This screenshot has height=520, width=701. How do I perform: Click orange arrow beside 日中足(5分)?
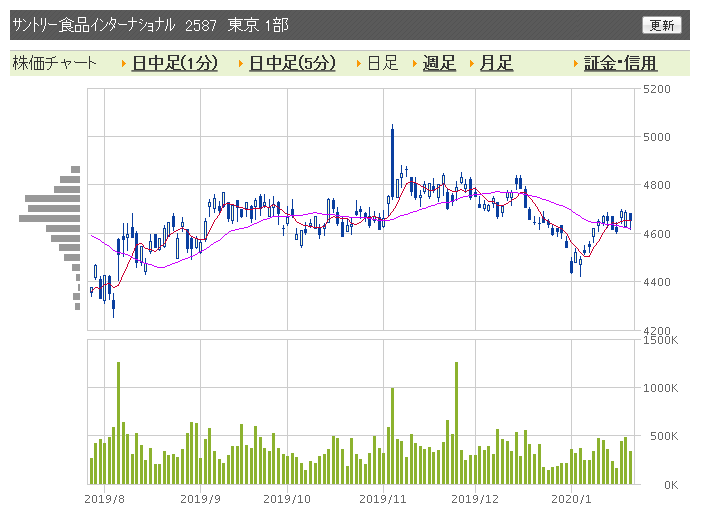tap(241, 64)
